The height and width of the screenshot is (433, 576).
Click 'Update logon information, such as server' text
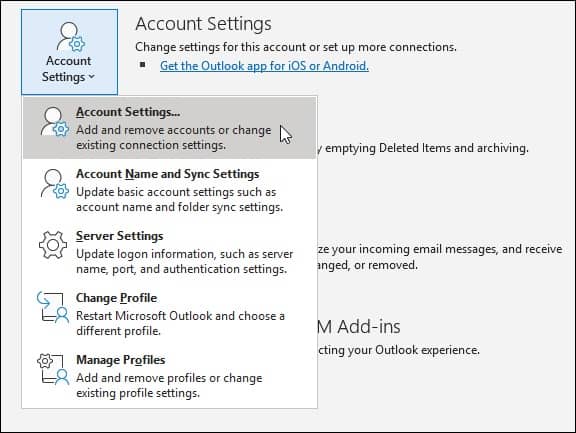[184, 254]
